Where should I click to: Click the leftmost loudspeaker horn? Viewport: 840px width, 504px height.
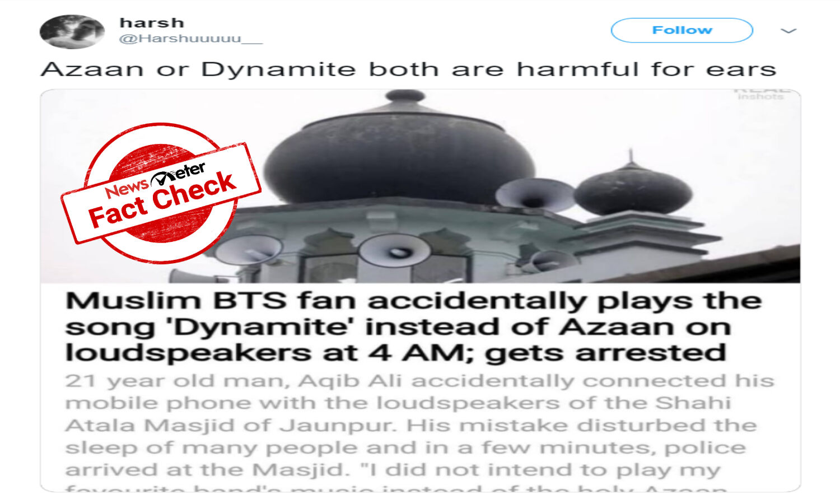point(247,250)
